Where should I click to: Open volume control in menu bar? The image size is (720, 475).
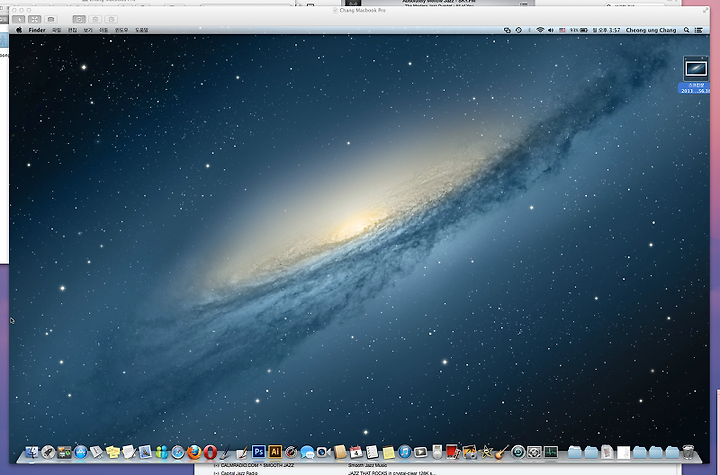click(551, 30)
